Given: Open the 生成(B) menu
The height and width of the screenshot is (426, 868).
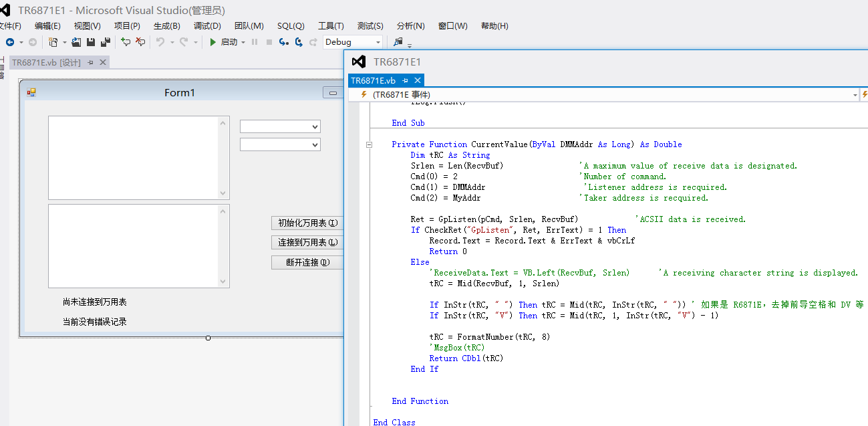Looking at the screenshot, I should [167, 26].
